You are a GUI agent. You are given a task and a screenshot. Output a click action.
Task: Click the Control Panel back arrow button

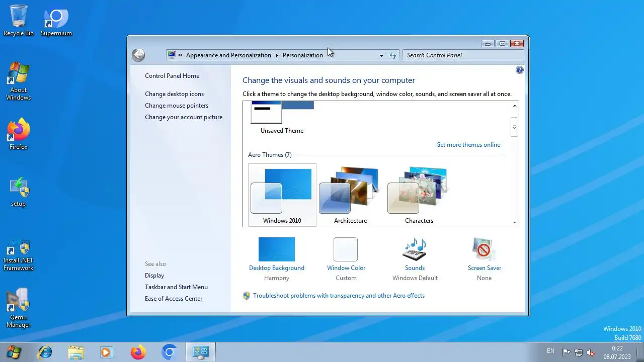pos(138,55)
